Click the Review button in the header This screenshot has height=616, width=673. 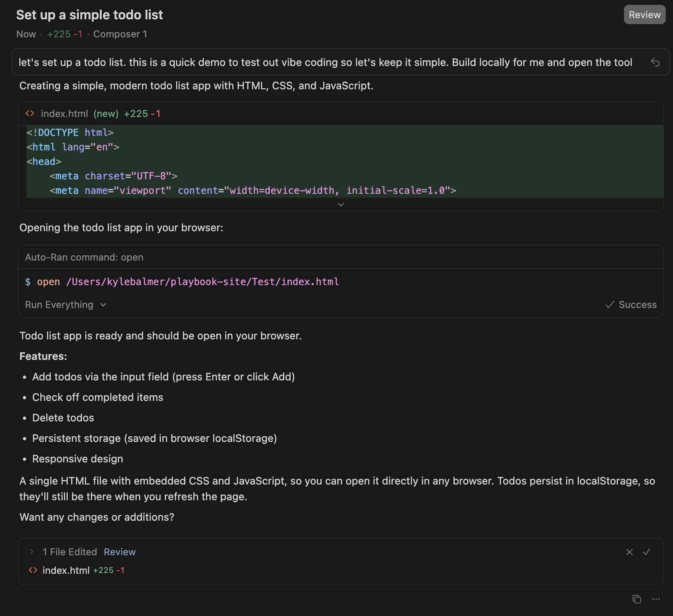point(644,15)
